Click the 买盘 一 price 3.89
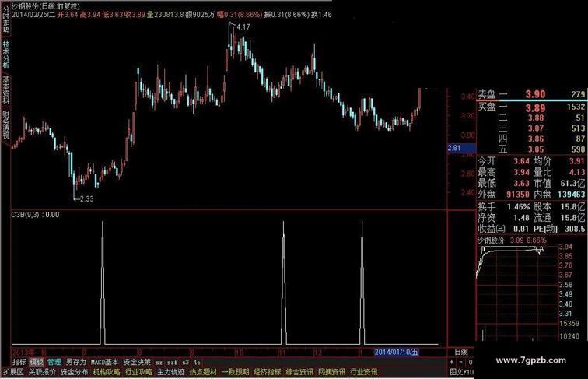Image resolution: width=588 pixels, height=379 pixels. 535,108
